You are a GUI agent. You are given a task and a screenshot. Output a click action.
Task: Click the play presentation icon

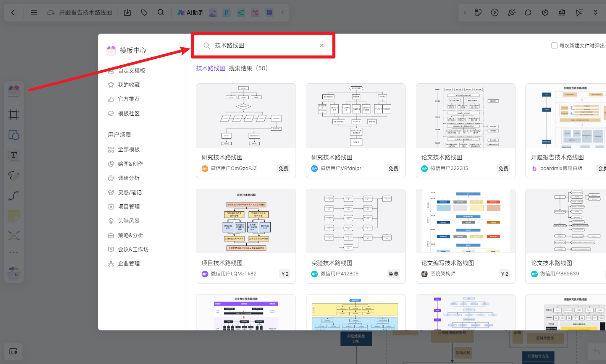tap(495, 13)
